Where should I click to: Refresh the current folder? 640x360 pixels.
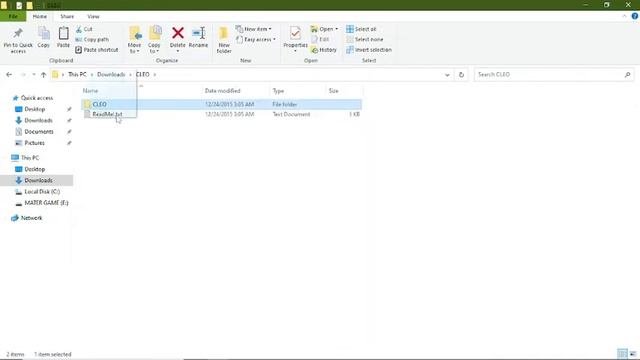(461, 75)
